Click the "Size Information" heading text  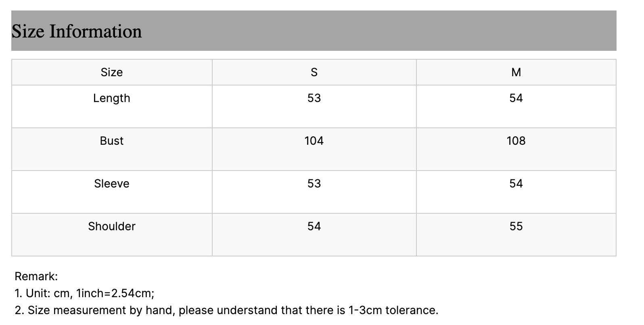tap(77, 31)
